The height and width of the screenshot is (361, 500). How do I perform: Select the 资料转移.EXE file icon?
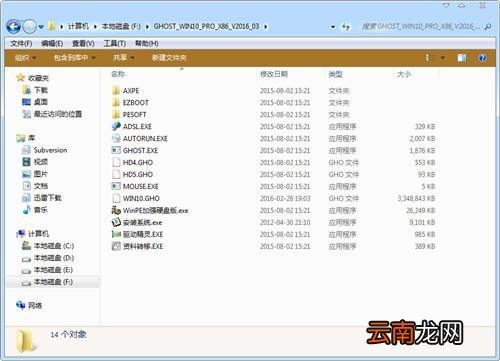(x=116, y=246)
